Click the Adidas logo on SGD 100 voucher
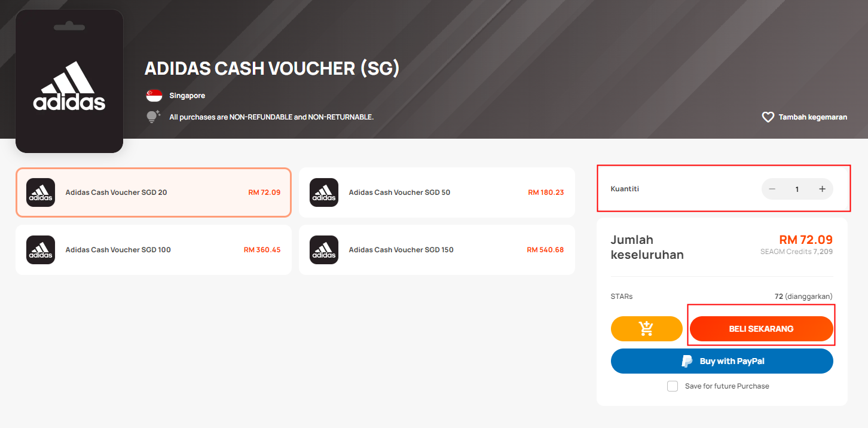The height and width of the screenshot is (428, 868). pos(41,250)
